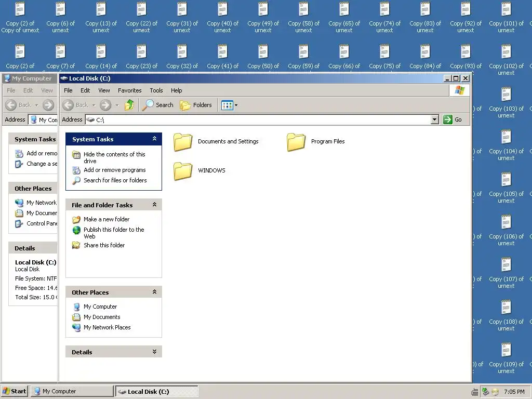This screenshot has width=532, height=399.
Task: Open the File menu in Local Disk
Action: 68,90
